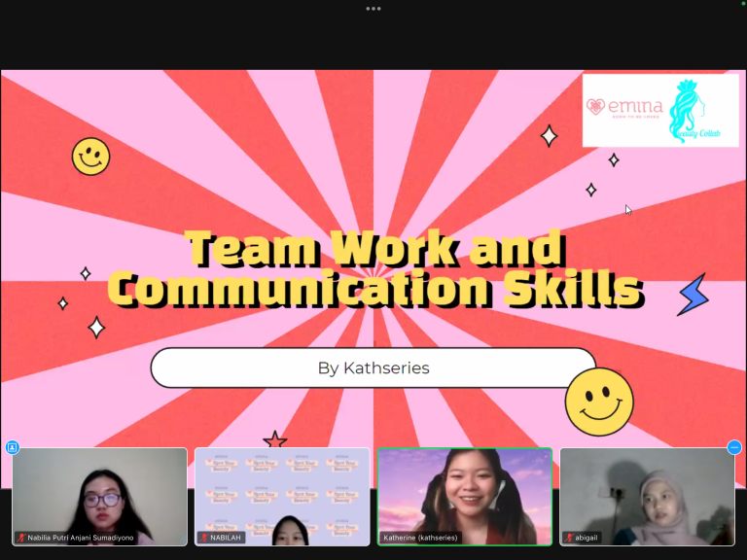Collapse thumbnails with blue minus button
This screenshot has height=560, width=747.
point(734,447)
